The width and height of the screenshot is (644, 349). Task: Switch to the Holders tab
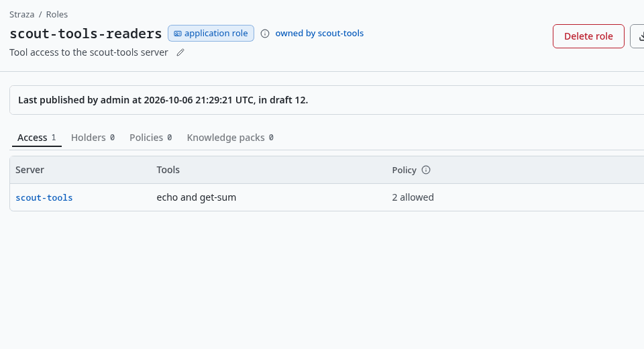click(x=93, y=138)
